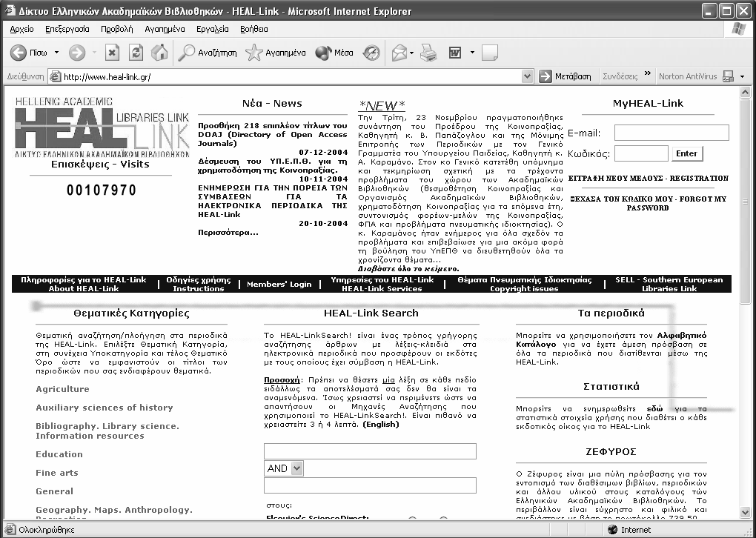Open the About HEAL-Link navigation link
The width and height of the screenshot is (756, 538).
coord(84,285)
